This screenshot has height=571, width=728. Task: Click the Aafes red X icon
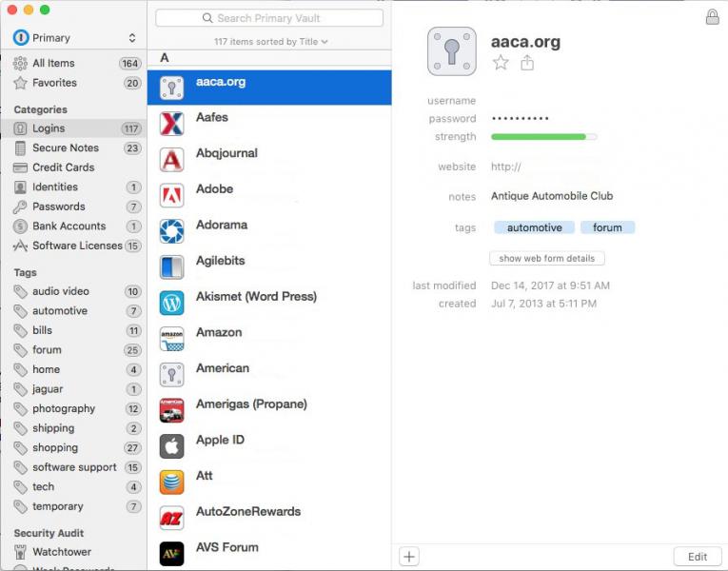(172, 124)
